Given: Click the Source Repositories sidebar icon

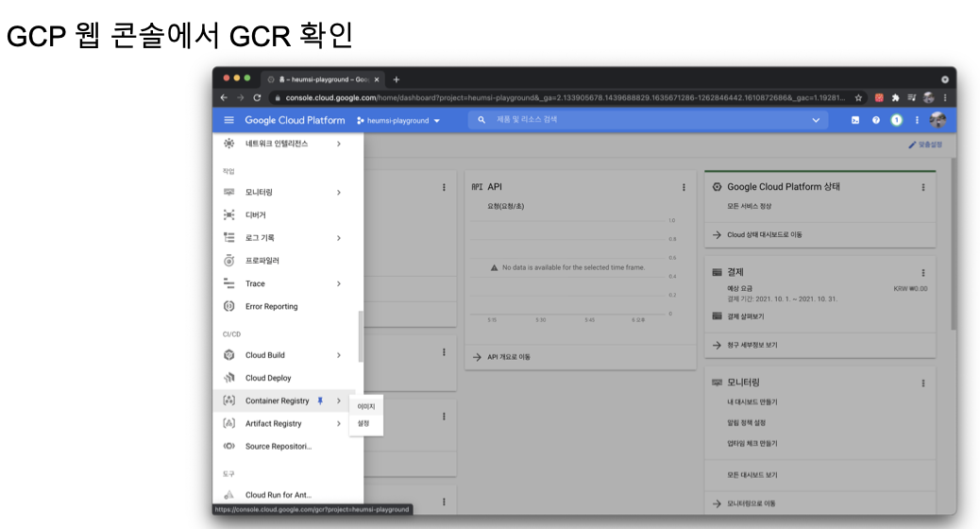Looking at the screenshot, I should point(228,446).
